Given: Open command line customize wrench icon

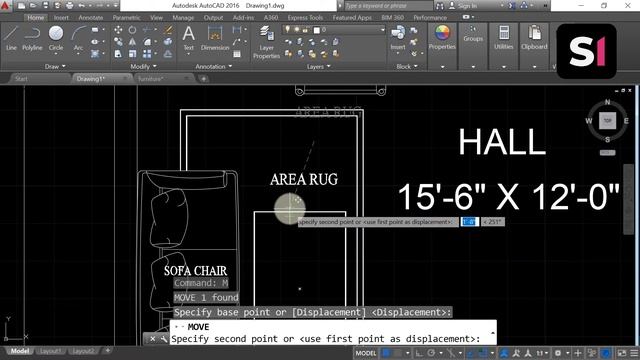Looking at the screenshot, I should (164, 339).
